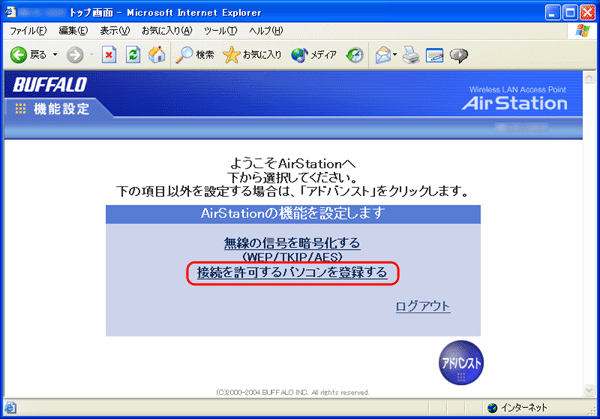Click the Mail envelope icon
Image resolution: width=600 pixels, height=419 pixels.
coord(383,55)
